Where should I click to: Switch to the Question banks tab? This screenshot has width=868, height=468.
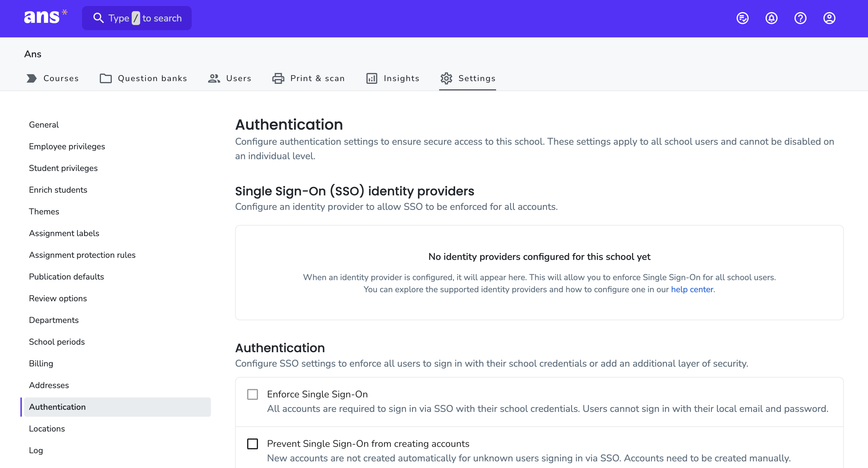[143, 78]
